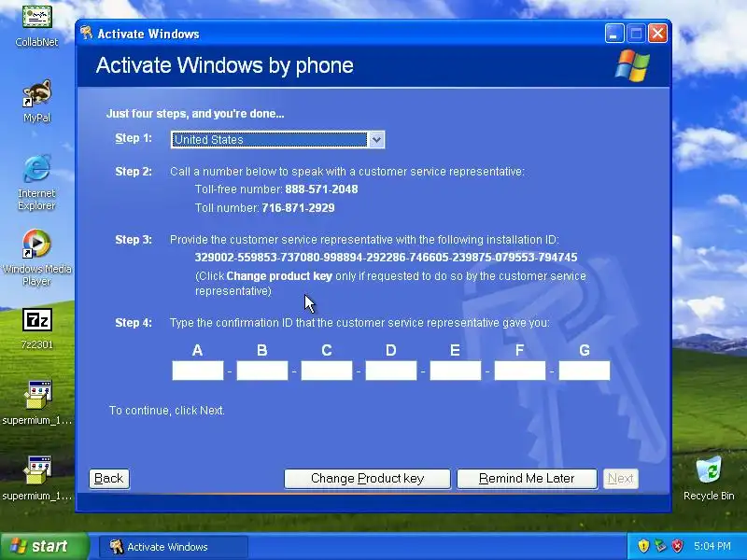
Task: Open the country dropdown arrow in Step 1
Action: pyautogui.click(x=376, y=139)
